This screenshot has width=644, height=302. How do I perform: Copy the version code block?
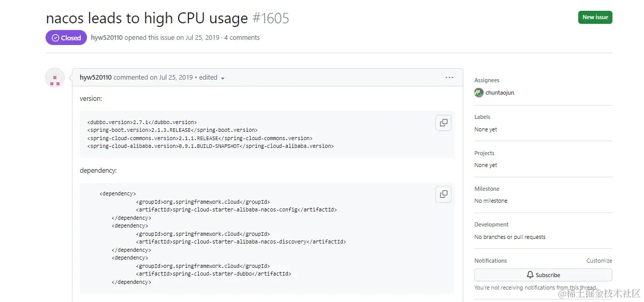click(444, 123)
